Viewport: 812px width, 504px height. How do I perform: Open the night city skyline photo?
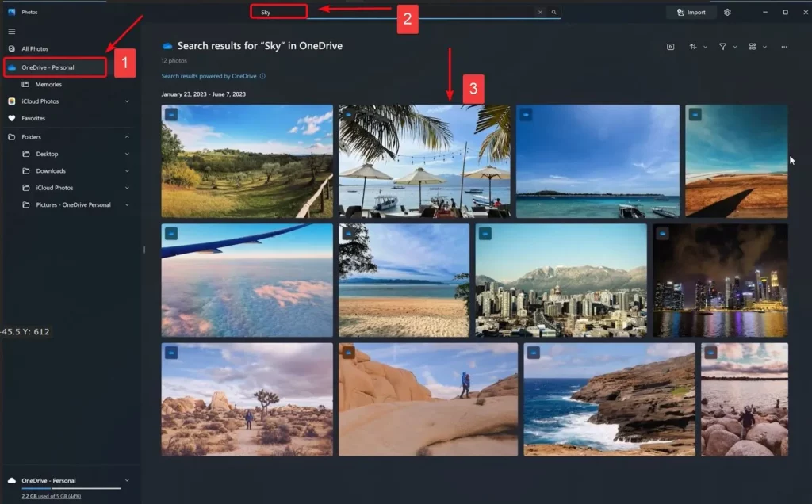[720, 280]
